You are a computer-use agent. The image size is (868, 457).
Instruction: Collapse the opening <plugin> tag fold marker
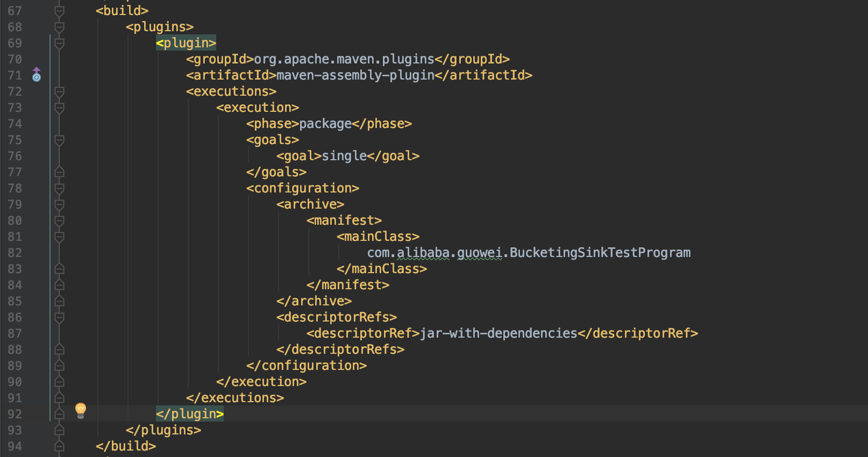[60, 43]
